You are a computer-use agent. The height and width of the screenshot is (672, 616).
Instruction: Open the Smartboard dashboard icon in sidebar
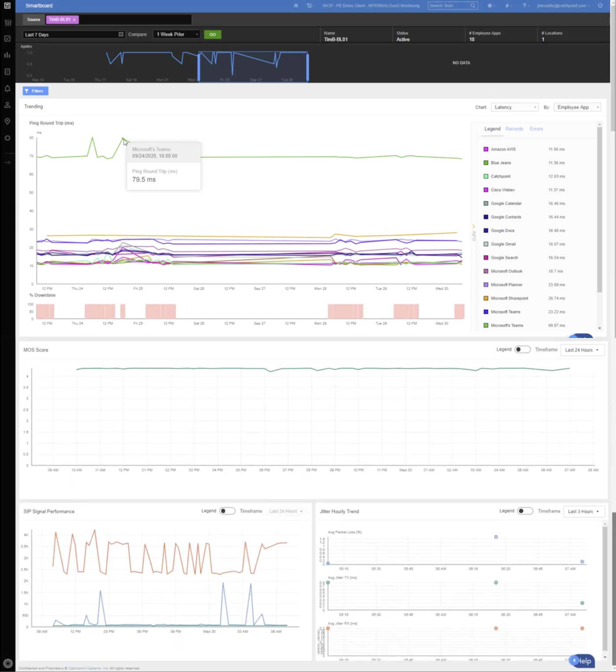coord(7,6)
